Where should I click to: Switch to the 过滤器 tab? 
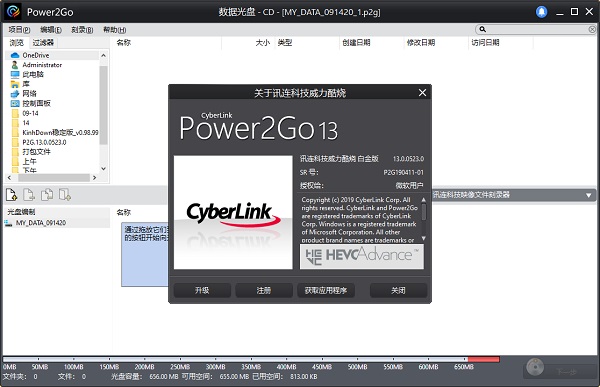point(43,42)
